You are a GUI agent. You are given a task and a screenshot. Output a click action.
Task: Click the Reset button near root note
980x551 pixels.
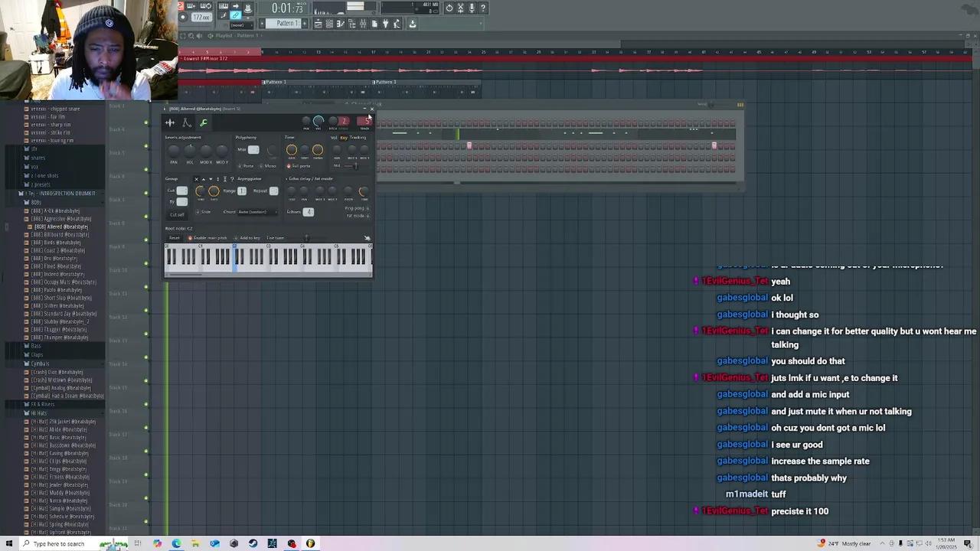(x=175, y=238)
